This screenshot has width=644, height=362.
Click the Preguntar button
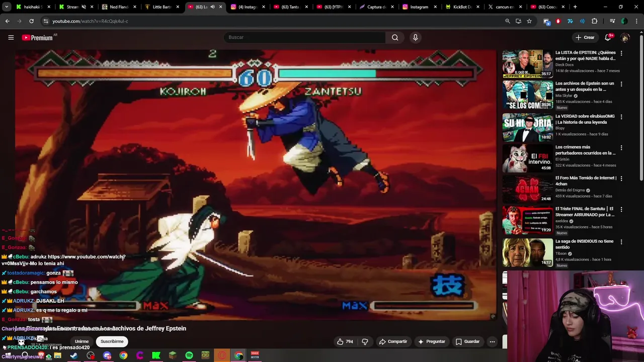coord(432,341)
